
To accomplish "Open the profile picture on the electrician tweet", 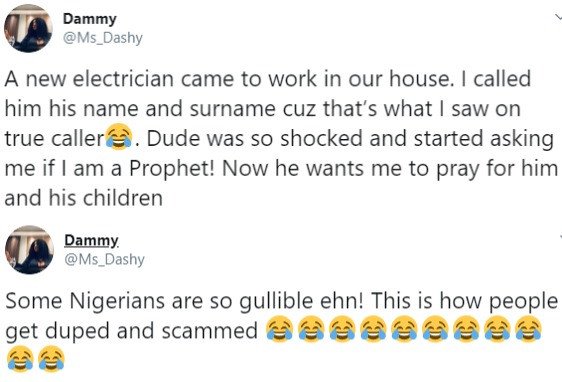I will [28, 29].
